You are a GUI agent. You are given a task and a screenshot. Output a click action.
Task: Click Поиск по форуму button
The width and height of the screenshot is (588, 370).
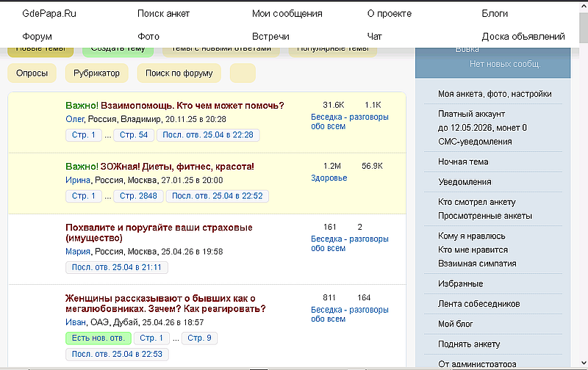click(x=179, y=73)
